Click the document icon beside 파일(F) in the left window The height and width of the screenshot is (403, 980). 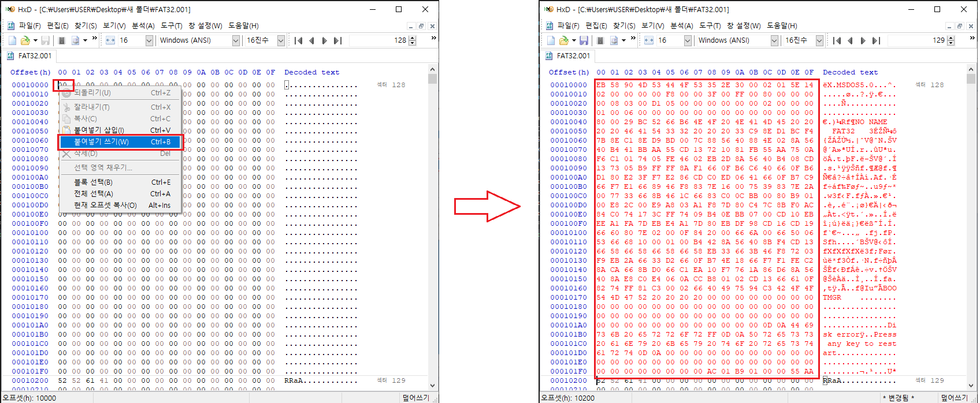[11, 25]
